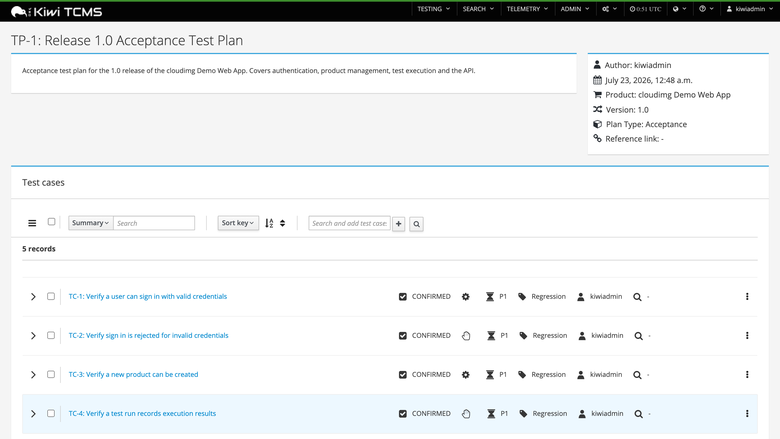Click 'Plan Type: Acceptance' text
780x439 pixels.
tap(646, 124)
